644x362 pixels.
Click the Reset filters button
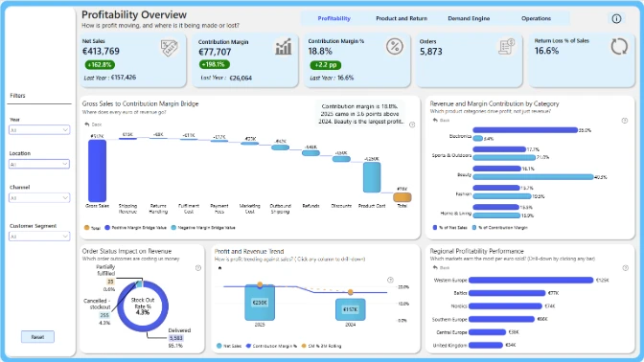pos(37,337)
